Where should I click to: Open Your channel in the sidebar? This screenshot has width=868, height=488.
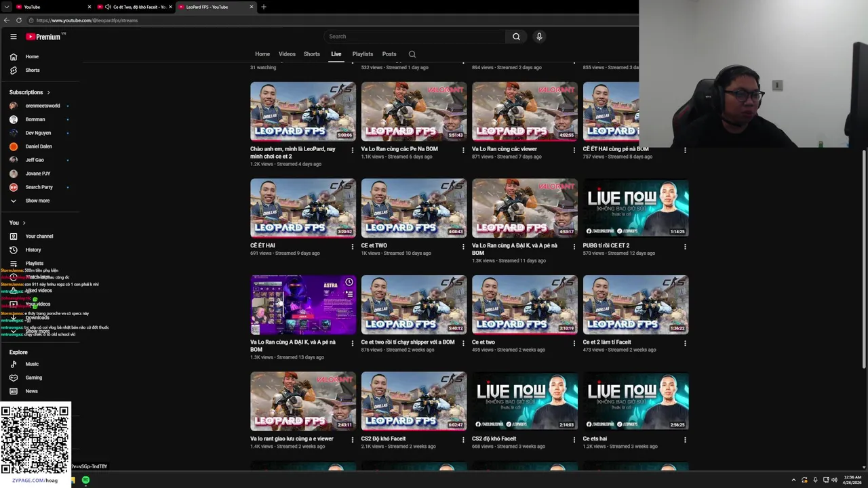pyautogui.click(x=41, y=237)
